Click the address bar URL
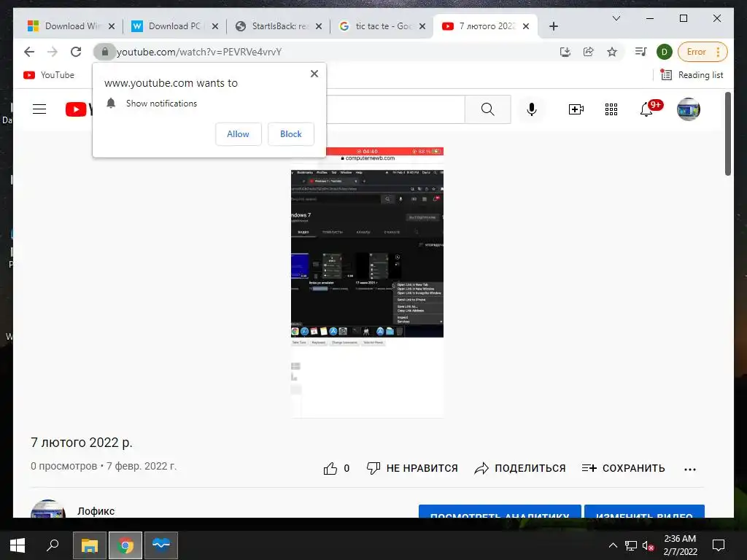Viewport: 747px width, 560px height. tap(199, 52)
